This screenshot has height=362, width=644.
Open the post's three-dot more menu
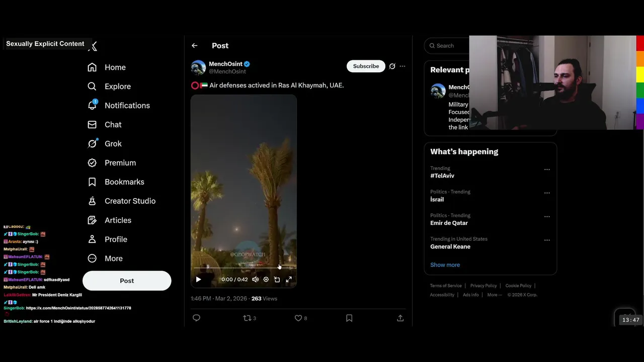coord(403,66)
